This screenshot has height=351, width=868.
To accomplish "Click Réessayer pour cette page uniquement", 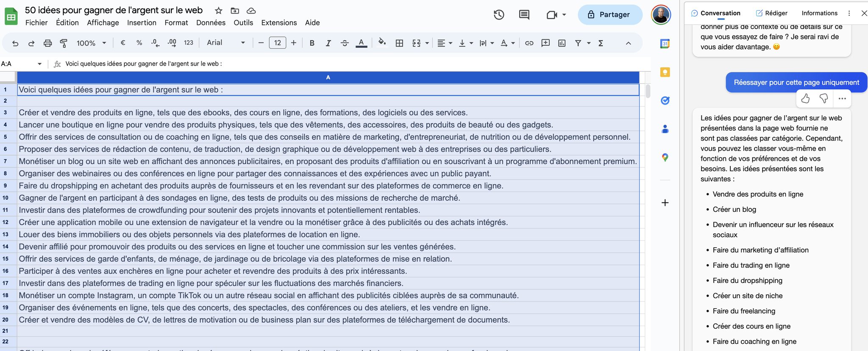I will tap(796, 83).
